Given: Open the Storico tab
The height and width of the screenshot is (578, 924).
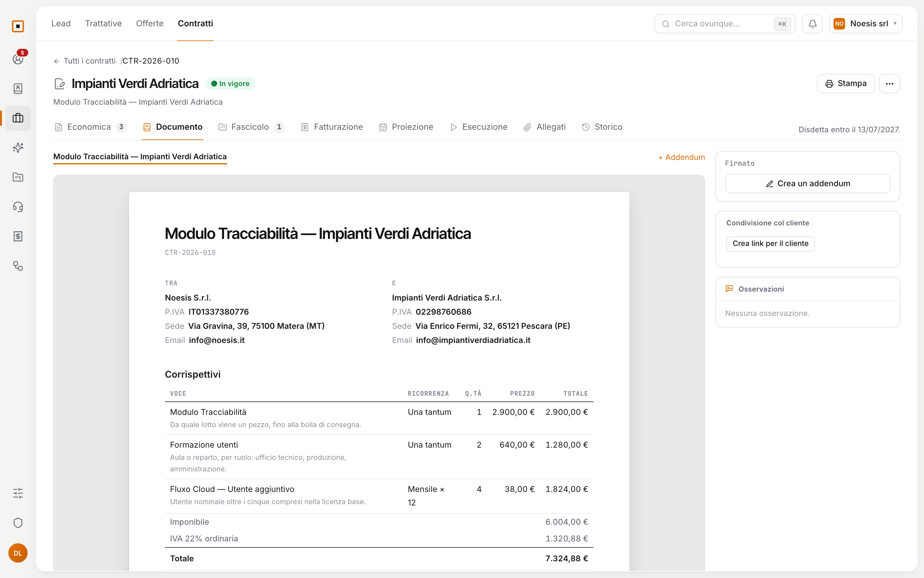Looking at the screenshot, I should tap(602, 127).
